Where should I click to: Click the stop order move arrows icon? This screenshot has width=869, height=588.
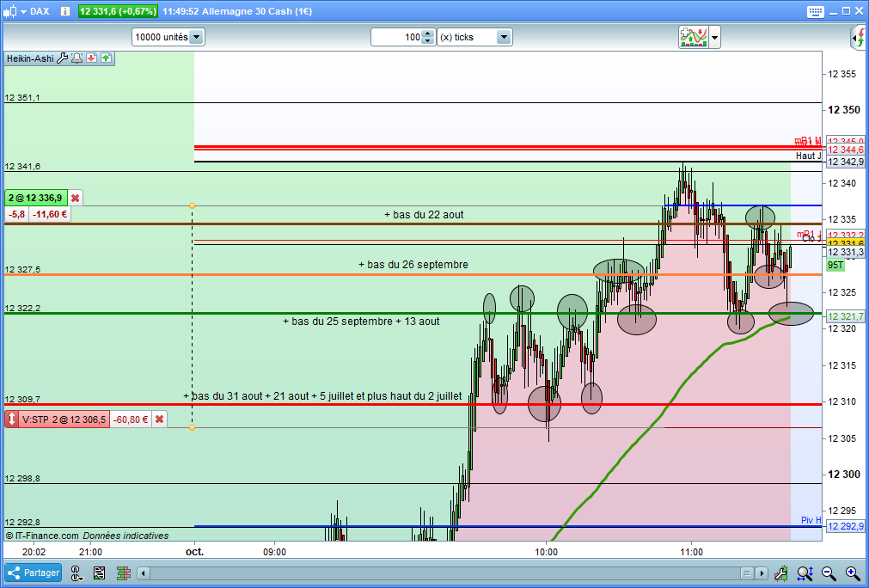(11, 419)
